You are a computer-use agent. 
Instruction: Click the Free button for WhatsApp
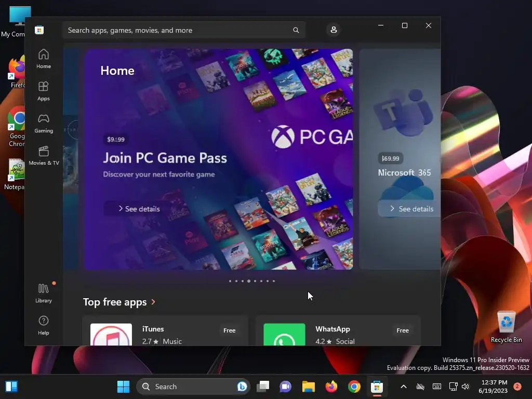click(403, 330)
